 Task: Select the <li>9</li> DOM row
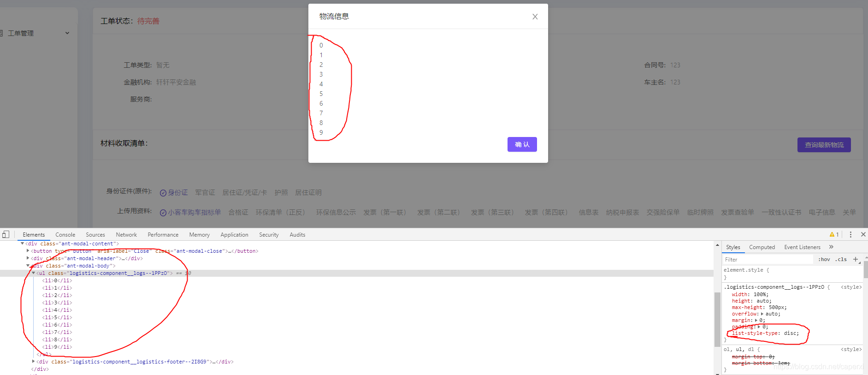click(x=57, y=347)
